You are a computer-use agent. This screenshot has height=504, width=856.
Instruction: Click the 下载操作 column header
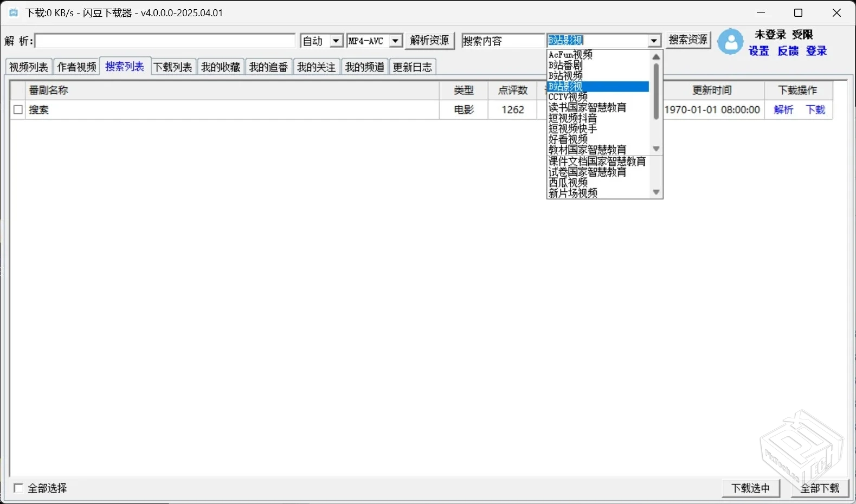798,90
